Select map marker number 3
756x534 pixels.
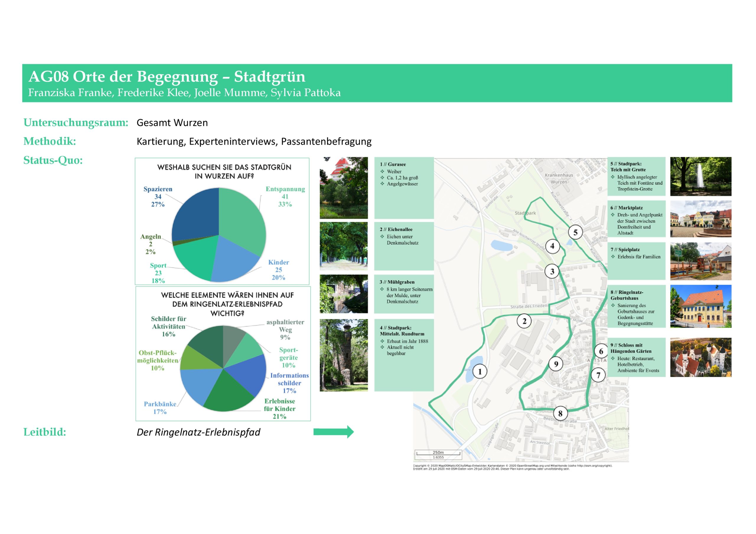[x=552, y=272]
